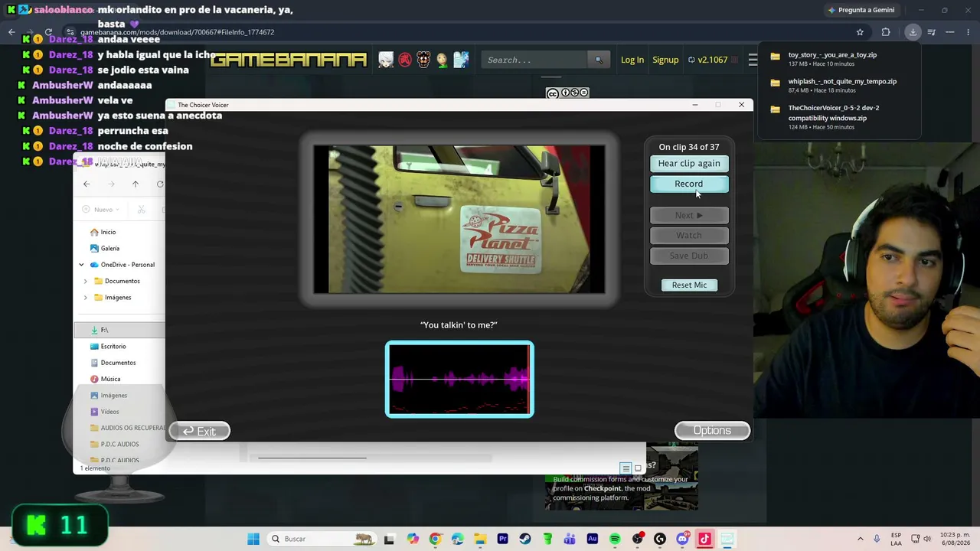Open Google Chrome from the taskbar

pos(435,539)
